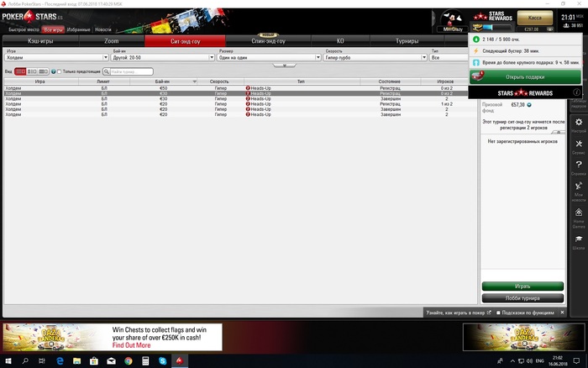
Task: Open Избранные menu item
Action: pos(78,29)
